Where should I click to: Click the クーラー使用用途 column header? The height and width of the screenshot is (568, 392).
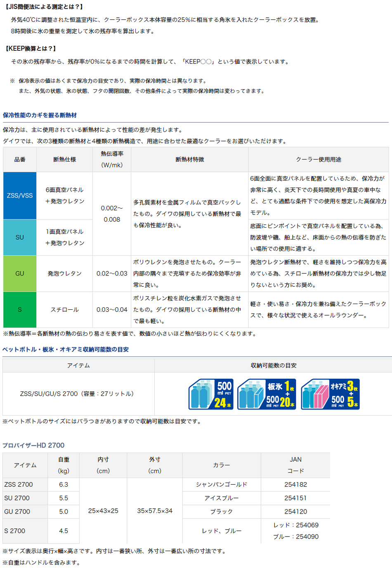click(318, 160)
